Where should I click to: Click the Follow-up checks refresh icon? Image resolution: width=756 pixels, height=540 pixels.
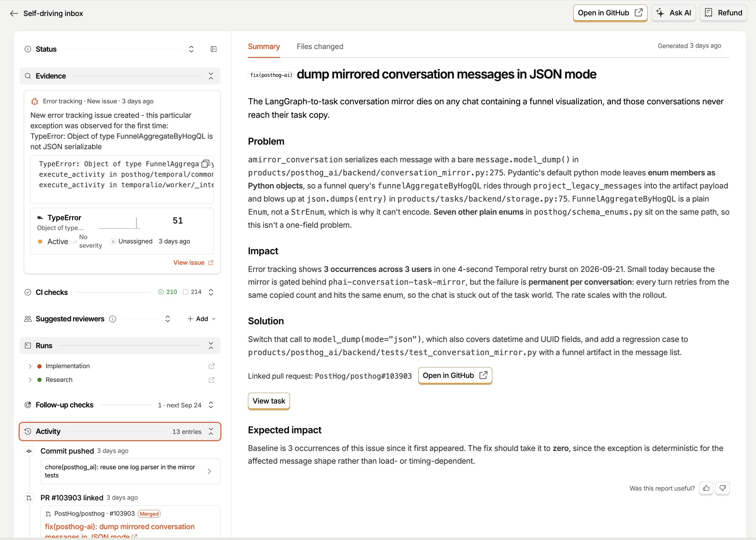(x=28, y=405)
